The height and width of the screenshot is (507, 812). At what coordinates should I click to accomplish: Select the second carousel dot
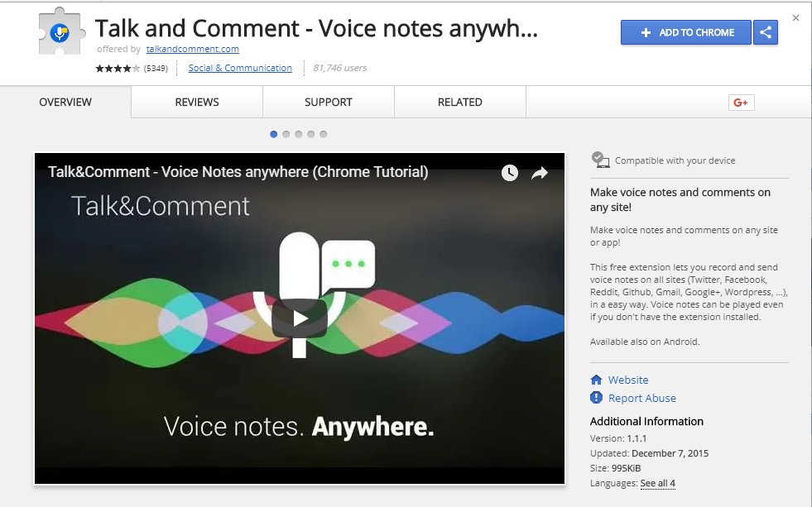point(286,134)
